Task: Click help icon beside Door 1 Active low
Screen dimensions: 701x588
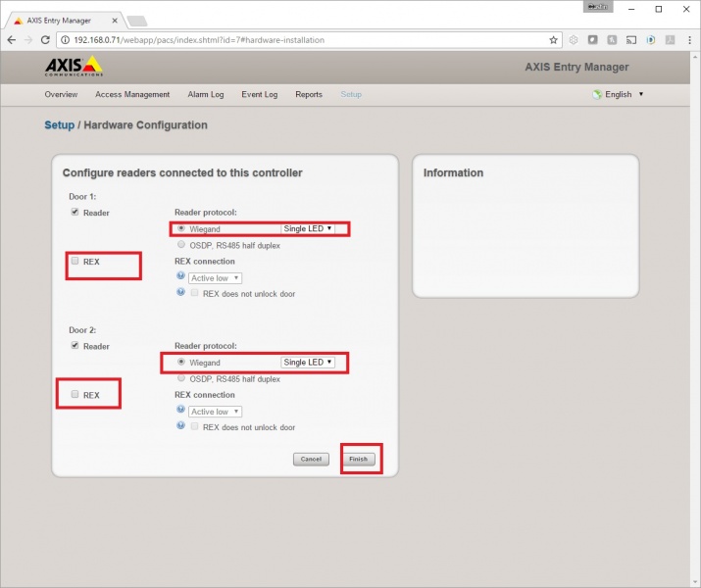Action: point(180,275)
